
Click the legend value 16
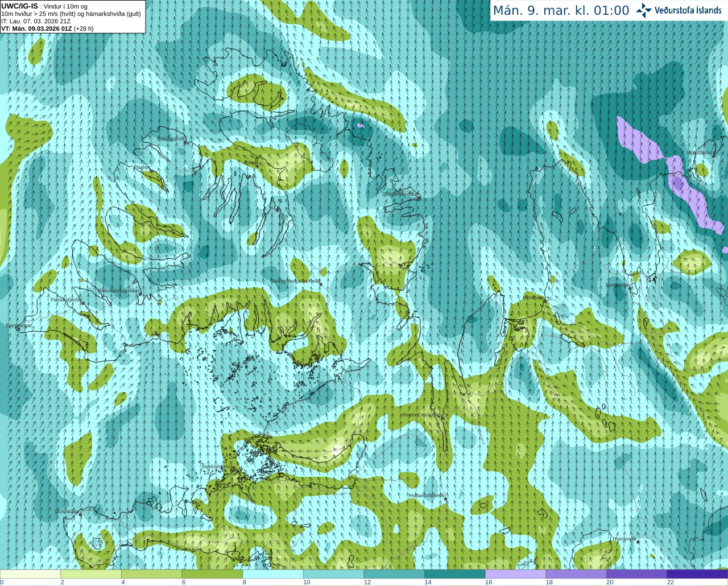[x=489, y=582]
